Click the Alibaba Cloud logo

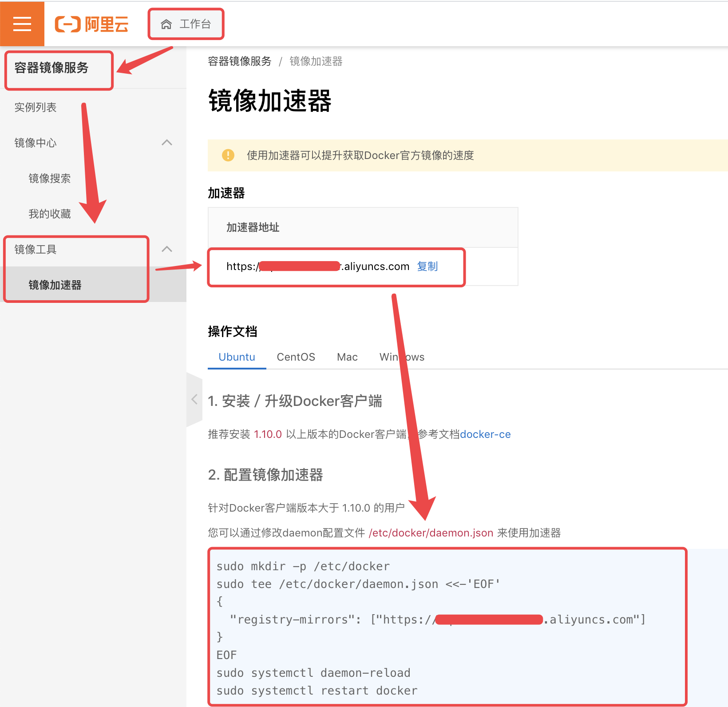91,24
